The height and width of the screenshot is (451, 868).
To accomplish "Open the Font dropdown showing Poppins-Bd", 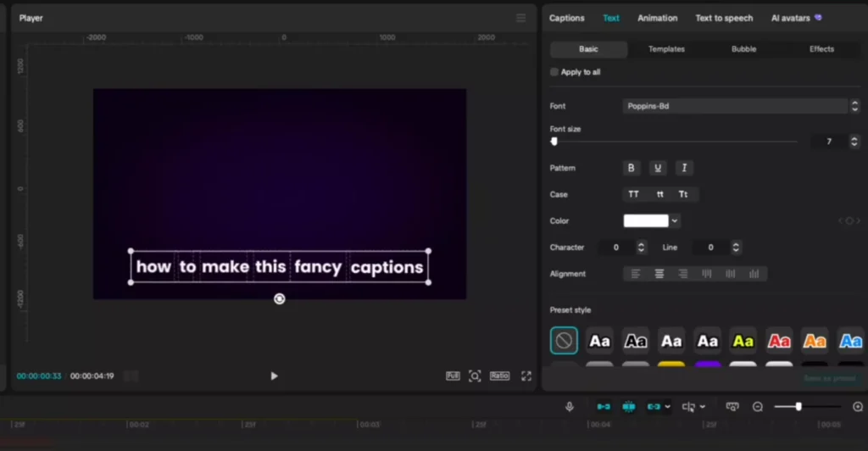I will coord(734,106).
